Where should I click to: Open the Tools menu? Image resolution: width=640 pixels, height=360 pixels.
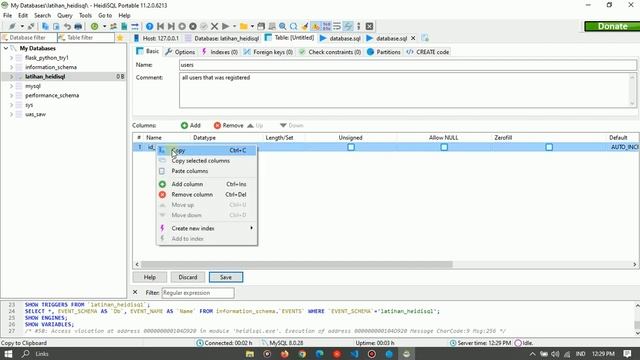(x=85, y=16)
